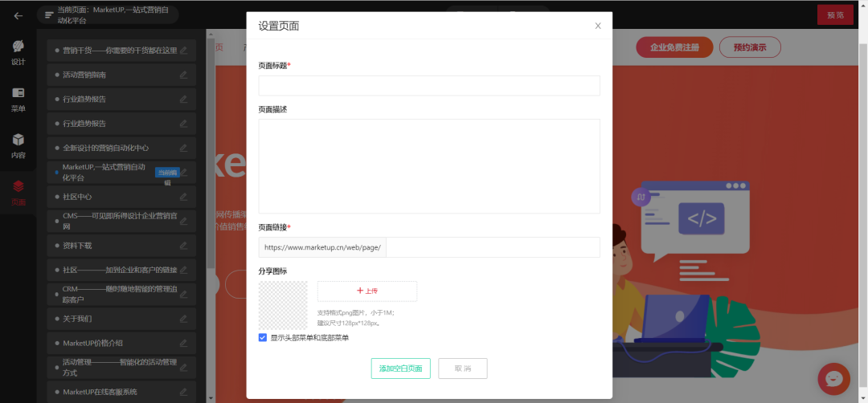Edit the 全新设计的营销自动化中心 page pencil icon
868x403 pixels.
[x=184, y=148]
